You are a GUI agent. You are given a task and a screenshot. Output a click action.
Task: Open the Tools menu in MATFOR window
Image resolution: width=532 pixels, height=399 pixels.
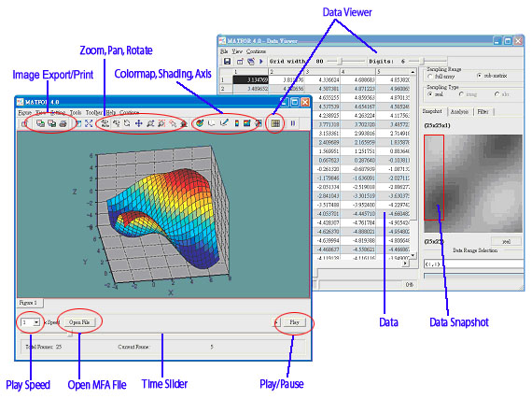click(76, 112)
